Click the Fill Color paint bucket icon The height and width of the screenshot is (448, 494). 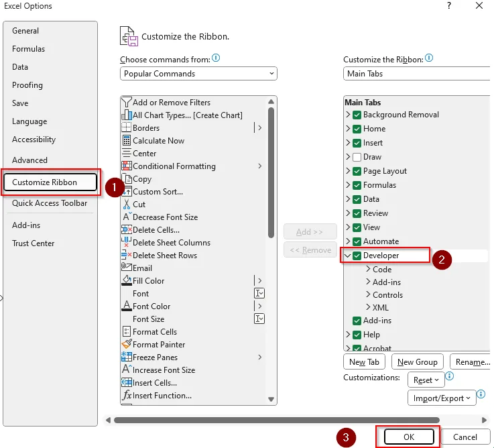126,280
